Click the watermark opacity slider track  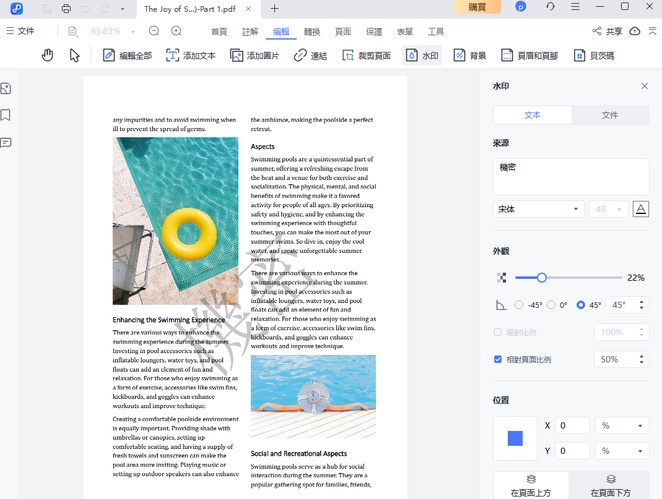pos(580,277)
